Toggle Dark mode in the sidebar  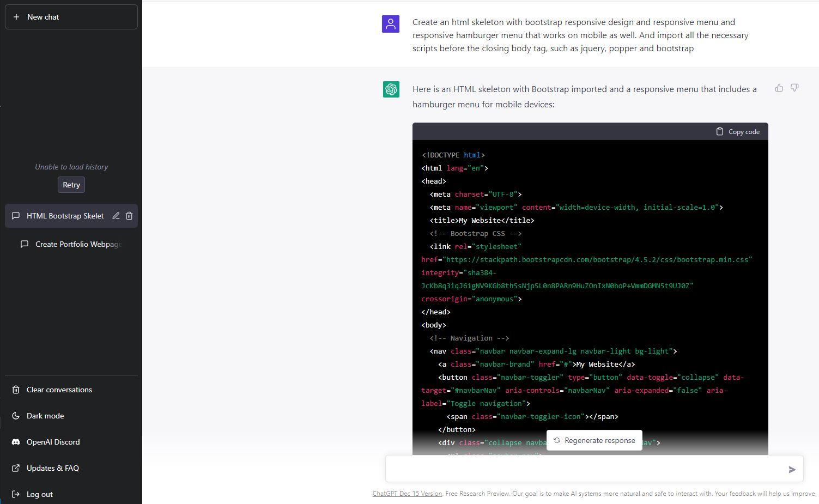(45, 416)
